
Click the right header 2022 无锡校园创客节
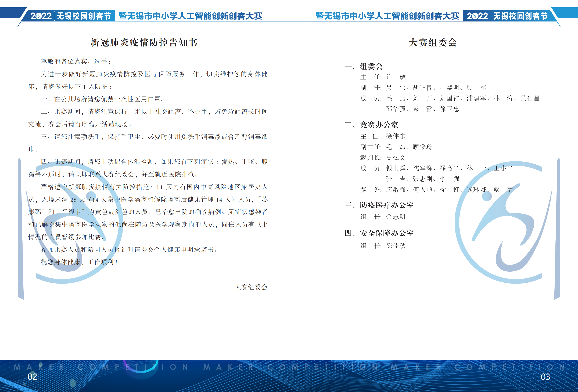[507, 16]
